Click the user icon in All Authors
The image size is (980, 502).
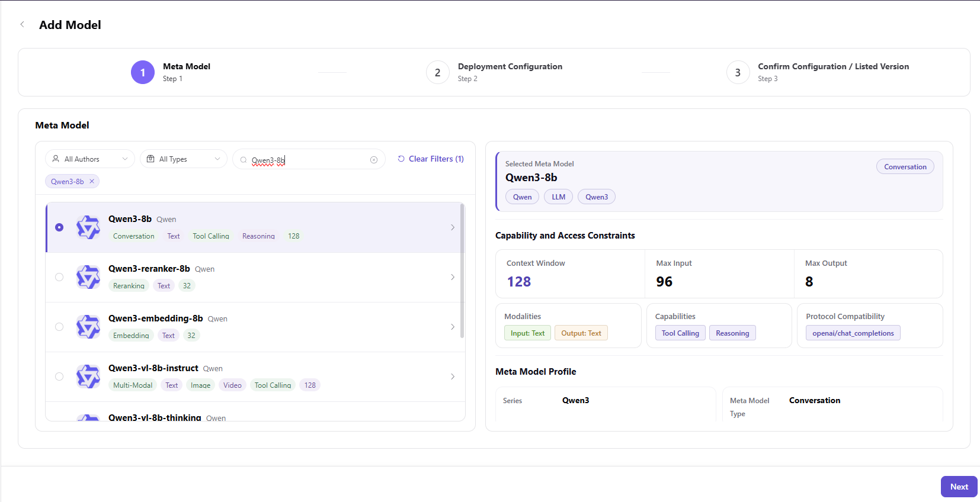coord(56,159)
